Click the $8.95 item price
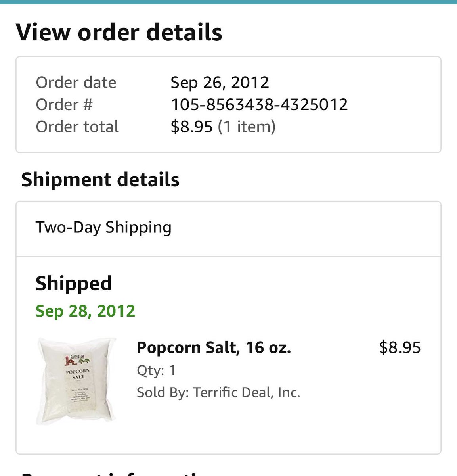 pos(400,347)
